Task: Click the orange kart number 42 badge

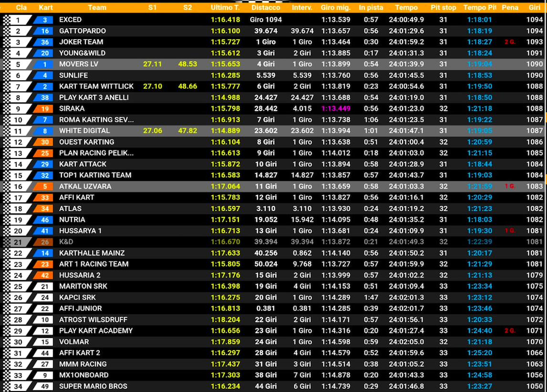Action: coord(44,275)
